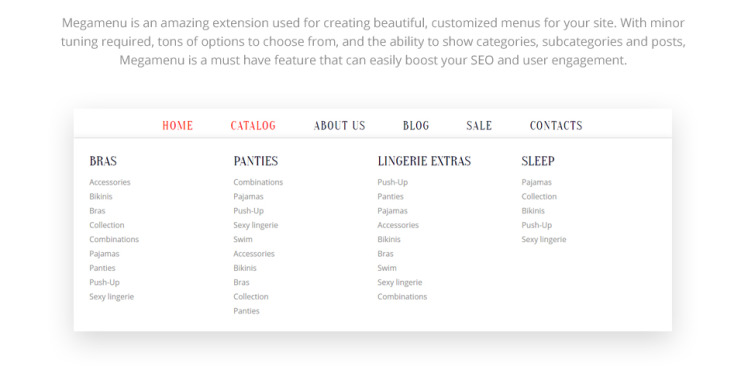The height and width of the screenshot is (388, 748).
Task: Click Sexy lingerie under SLEEP column
Action: (544, 240)
